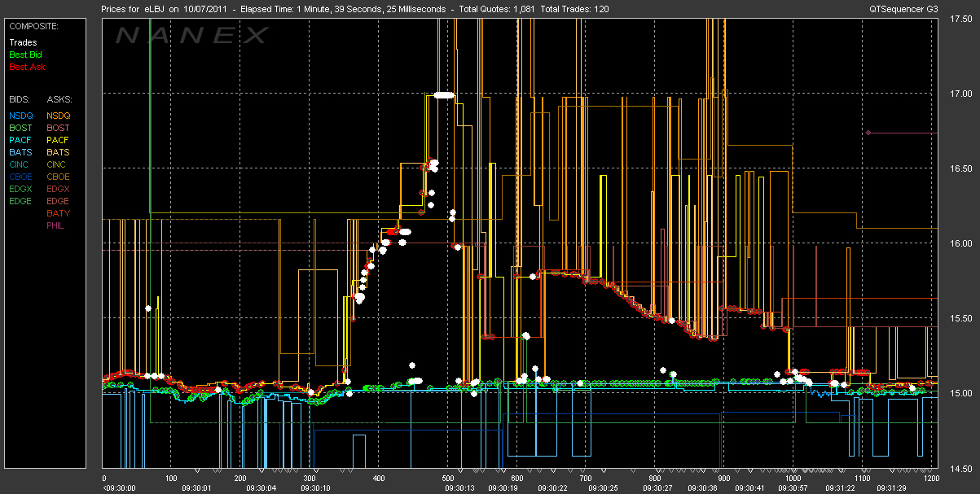Select the 09:30:00 time axis label
The width and height of the screenshot is (980, 494).
[x=118, y=488]
